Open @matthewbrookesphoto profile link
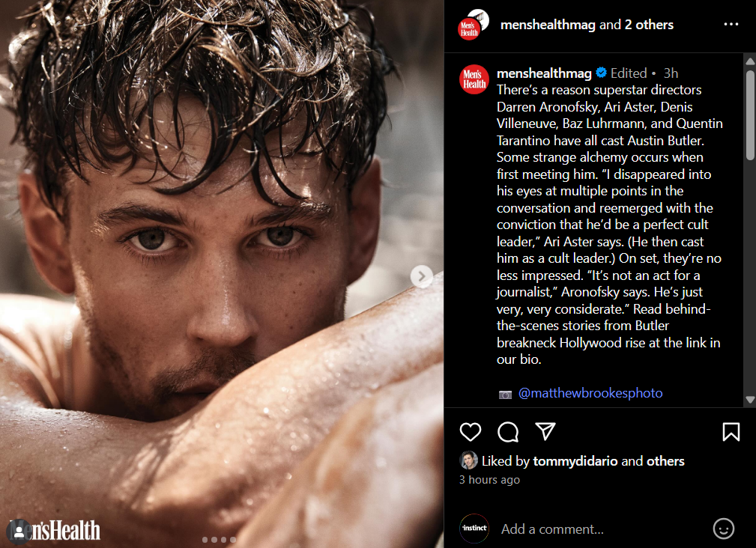This screenshot has width=756, height=548. (x=590, y=393)
